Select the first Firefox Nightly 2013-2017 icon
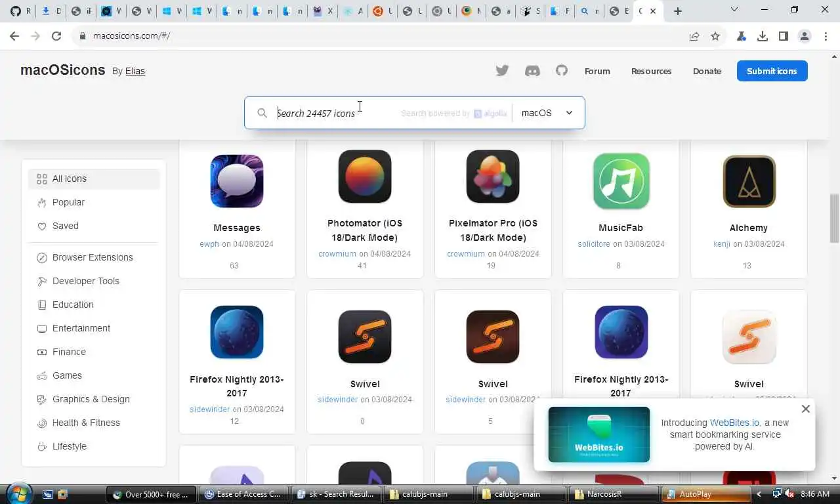The image size is (840, 504). click(237, 332)
